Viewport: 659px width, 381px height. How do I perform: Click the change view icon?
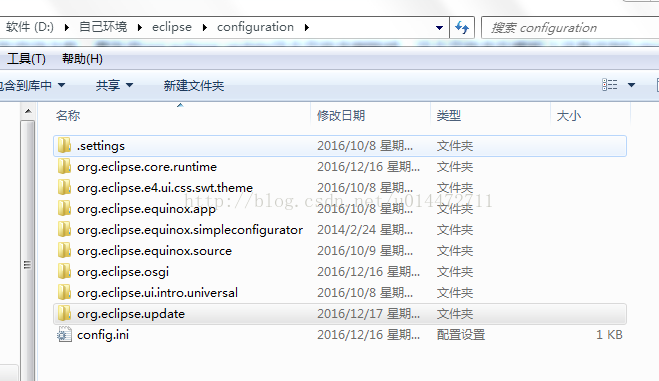(609, 85)
